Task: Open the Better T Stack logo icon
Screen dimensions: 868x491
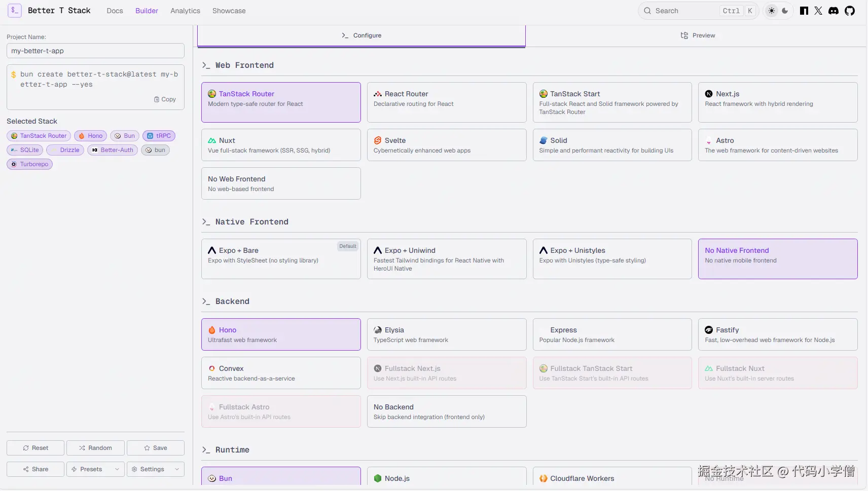Action: point(15,11)
